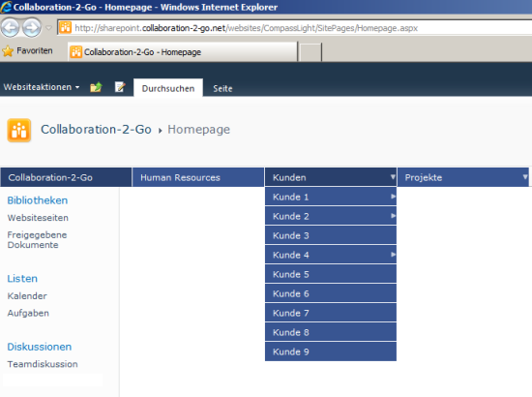The height and width of the screenshot is (397, 532).
Task: Open a new blank browser tab
Action: coord(310,52)
